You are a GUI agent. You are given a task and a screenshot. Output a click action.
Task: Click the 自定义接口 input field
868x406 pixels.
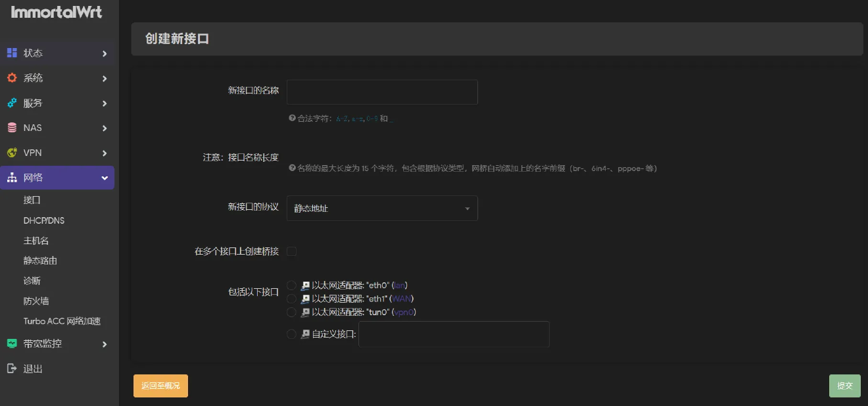coord(454,334)
